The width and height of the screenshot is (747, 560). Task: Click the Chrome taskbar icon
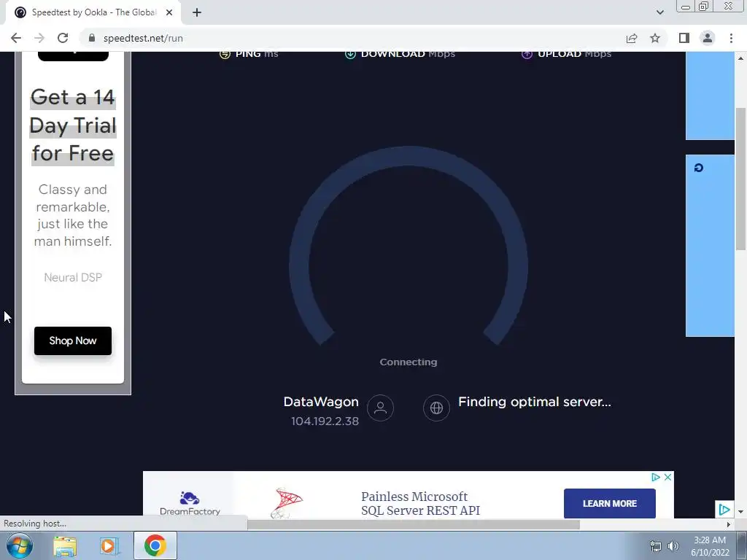pos(155,545)
